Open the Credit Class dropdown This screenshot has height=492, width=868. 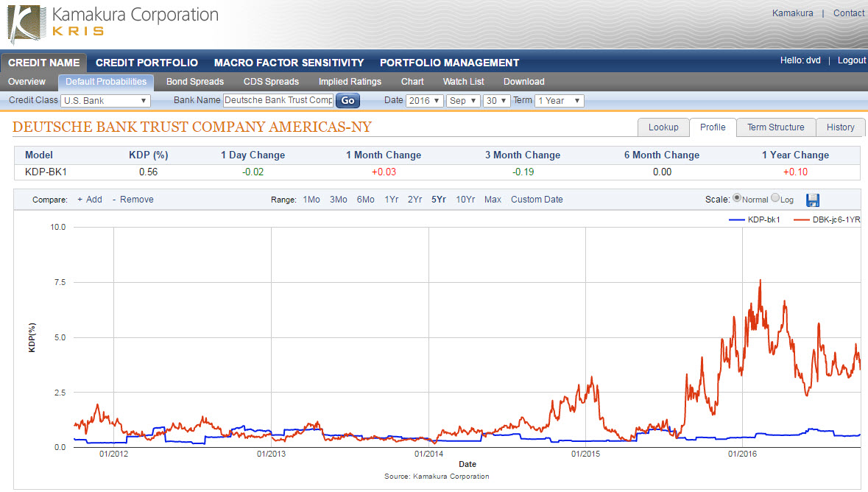[x=105, y=101]
